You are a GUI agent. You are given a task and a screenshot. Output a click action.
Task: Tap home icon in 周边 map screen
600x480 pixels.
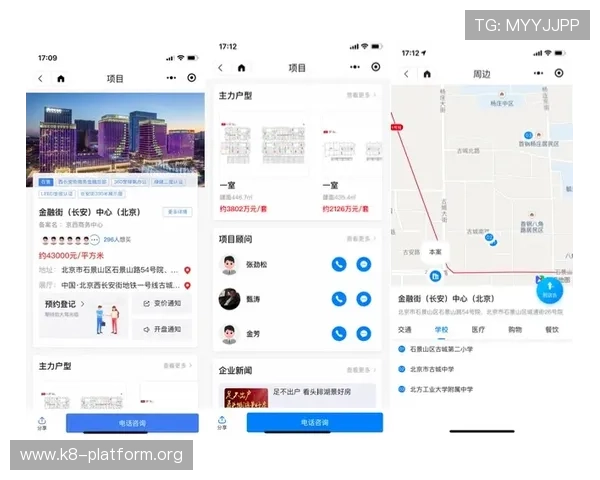coord(427,74)
